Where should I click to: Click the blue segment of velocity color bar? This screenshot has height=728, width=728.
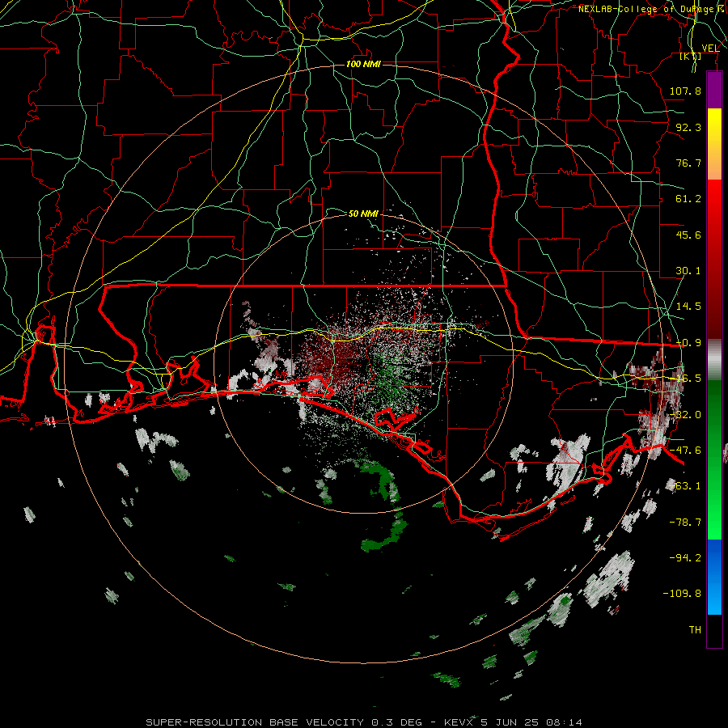coord(714,577)
